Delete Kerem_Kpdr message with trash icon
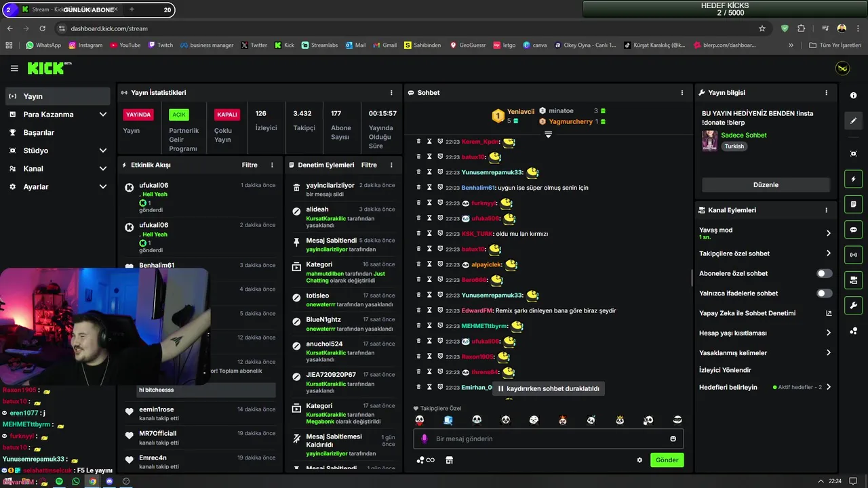 pos(418,142)
